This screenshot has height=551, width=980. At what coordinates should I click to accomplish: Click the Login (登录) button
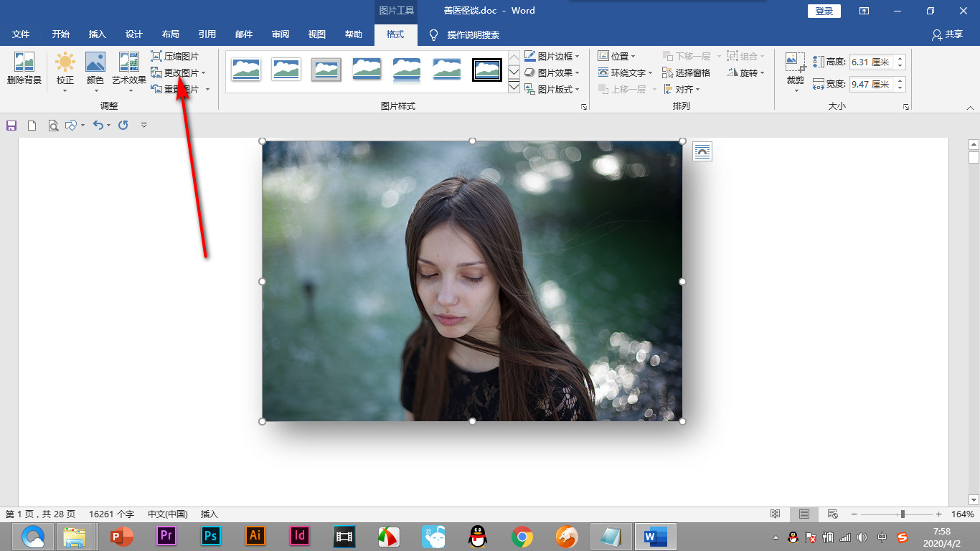tap(824, 11)
